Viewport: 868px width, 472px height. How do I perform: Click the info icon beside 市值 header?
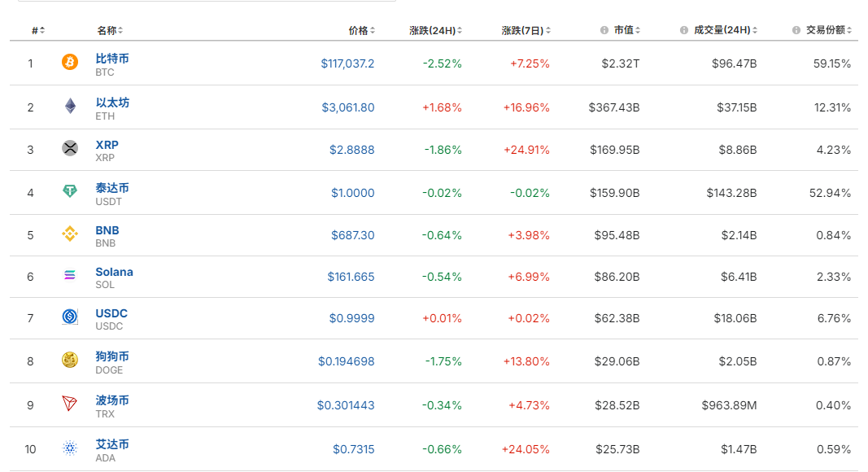[604, 30]
